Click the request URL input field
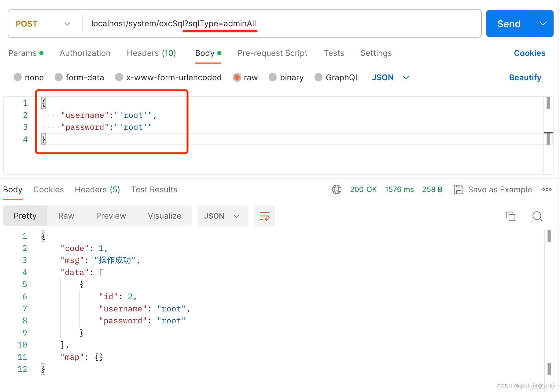Screen dimensions: 560x392 pyautogui.click(x=281, y=24)
